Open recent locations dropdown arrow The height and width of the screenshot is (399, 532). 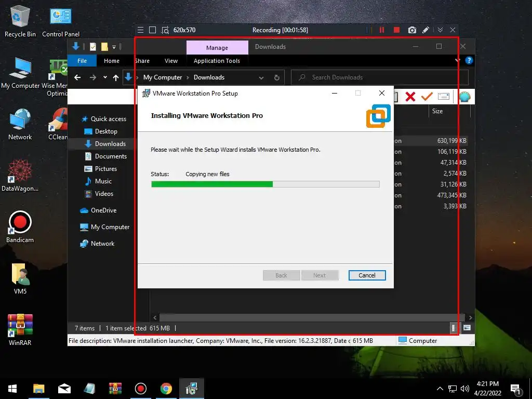[105, 77]
